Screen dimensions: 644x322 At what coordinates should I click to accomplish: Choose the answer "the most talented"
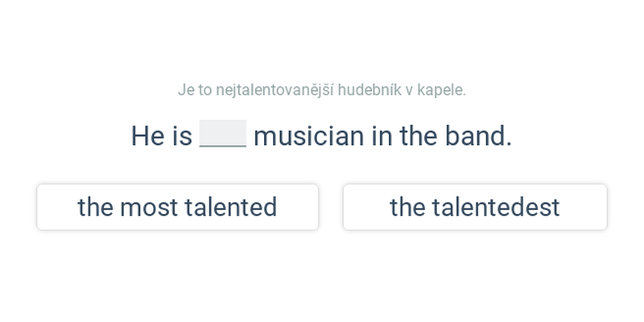(177, 207)
